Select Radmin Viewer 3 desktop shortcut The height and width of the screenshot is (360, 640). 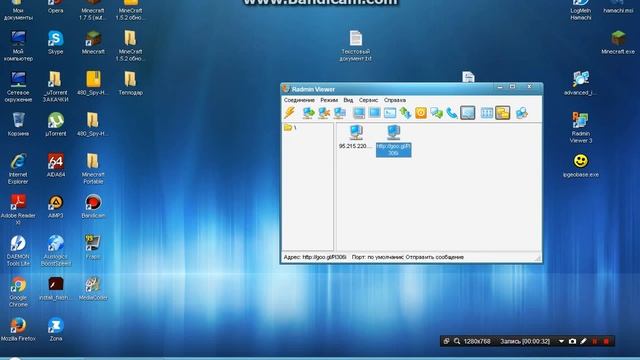tap(580, 127)
